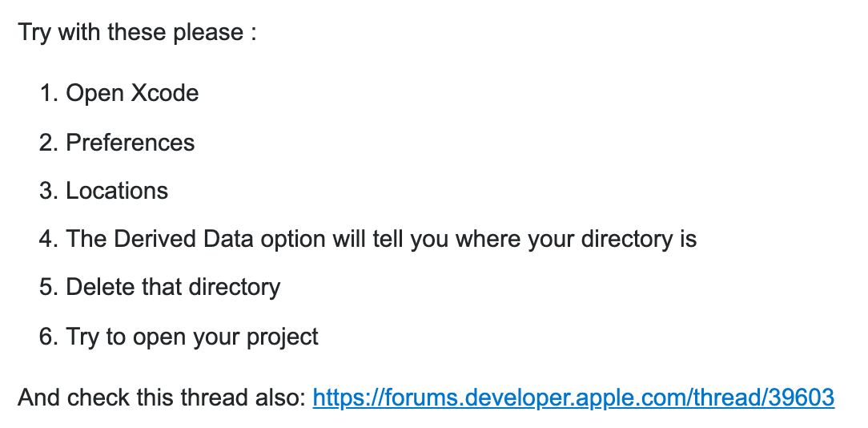The height and width of the screenshot is (428, 868).
Task: Click the list number 3 marker
Action: coord(50,191)
